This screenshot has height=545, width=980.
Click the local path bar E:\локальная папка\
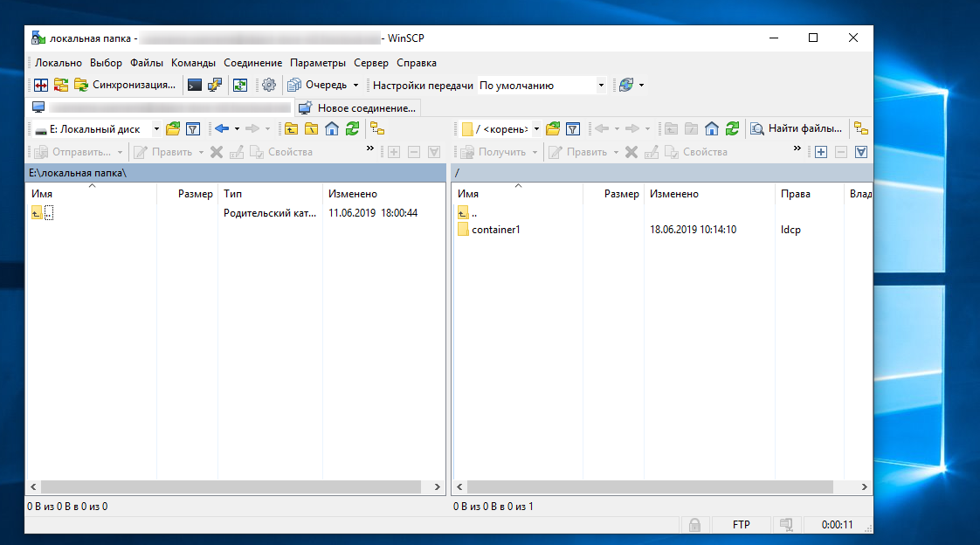[236, 173]
